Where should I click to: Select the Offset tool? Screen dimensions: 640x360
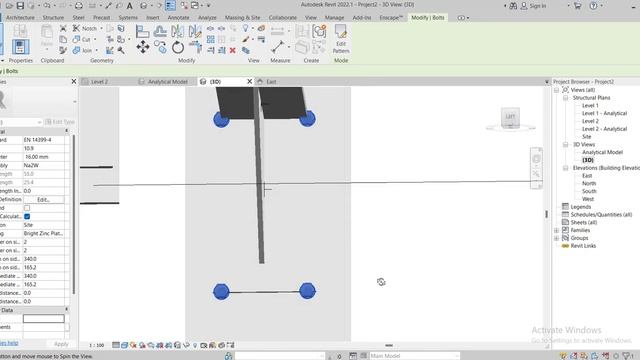click(160, 31)
